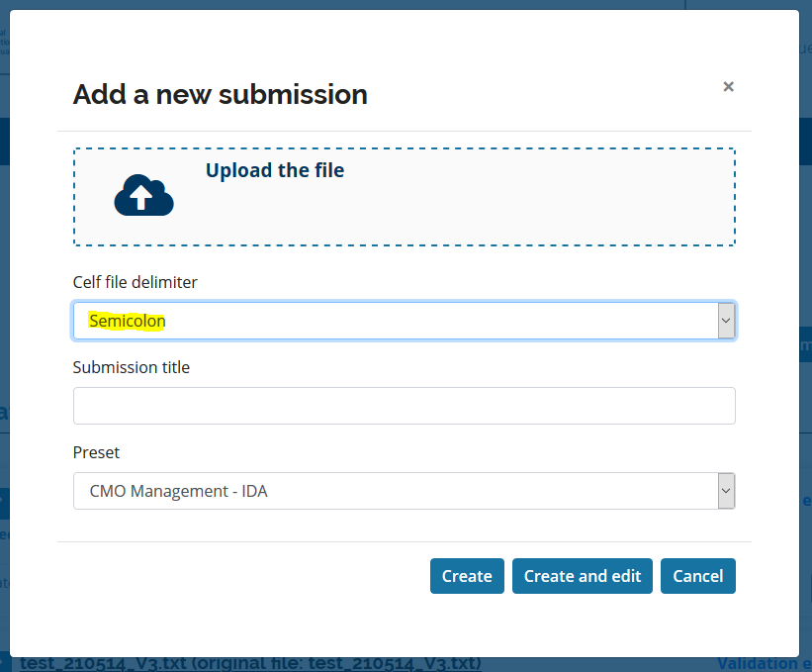Click the dimmed backdrop left of the dialog
This screenshot has height=672, width=812.
tap(4, 297)
